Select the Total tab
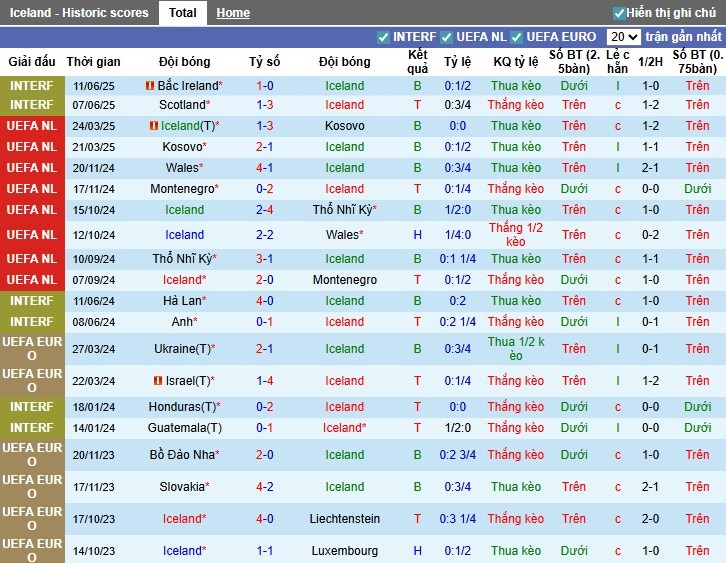 (182, 13)
